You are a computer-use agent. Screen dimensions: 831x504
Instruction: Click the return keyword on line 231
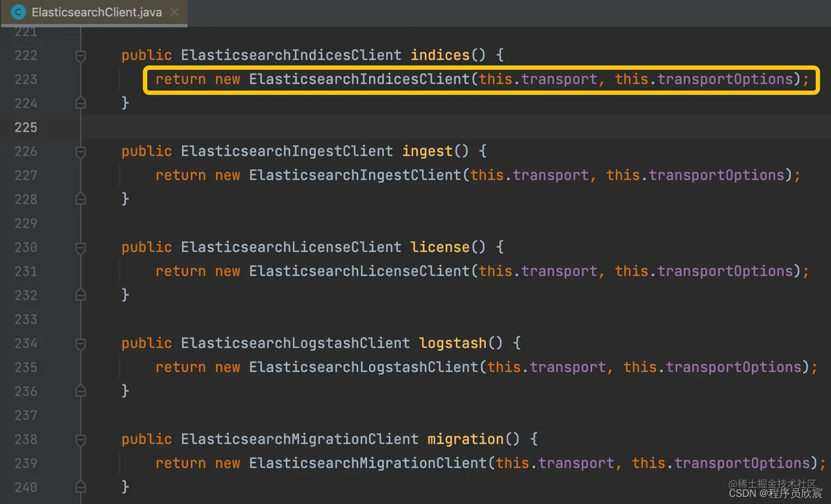181,272
